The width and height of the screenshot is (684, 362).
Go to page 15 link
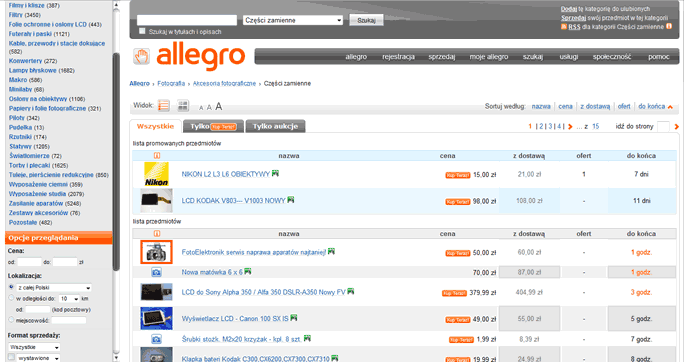[x=595, y=126]
